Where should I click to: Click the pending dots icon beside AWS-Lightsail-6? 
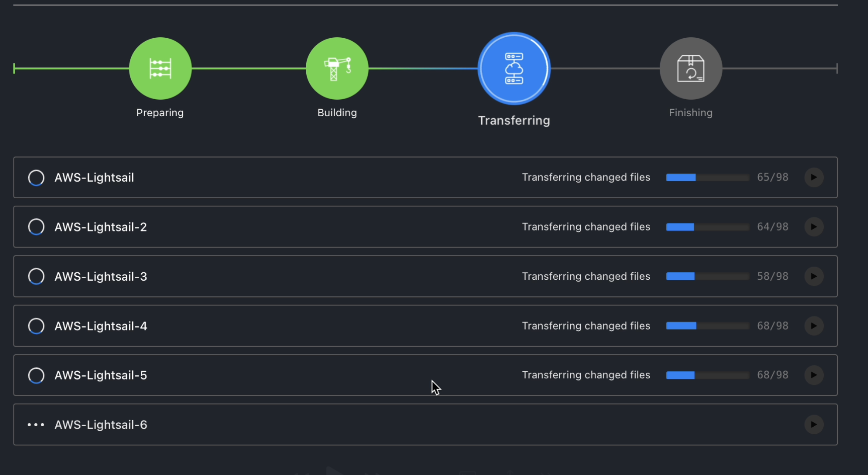click(x=36, y=425)
